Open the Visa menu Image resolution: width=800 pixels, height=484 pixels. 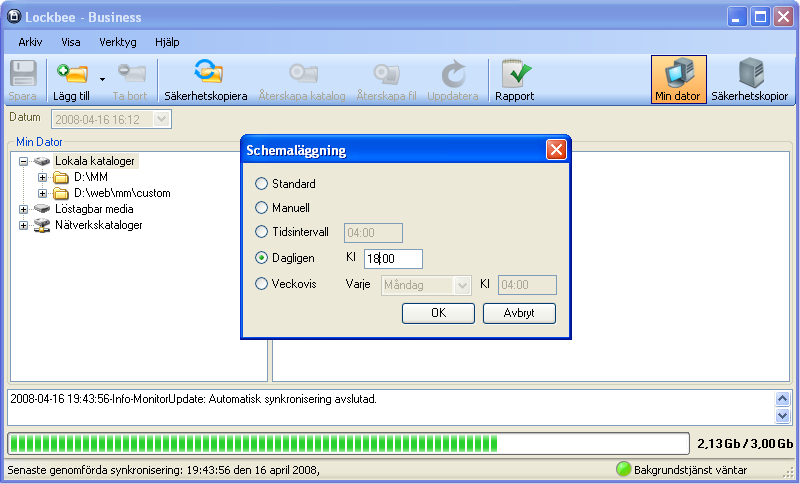70,42
